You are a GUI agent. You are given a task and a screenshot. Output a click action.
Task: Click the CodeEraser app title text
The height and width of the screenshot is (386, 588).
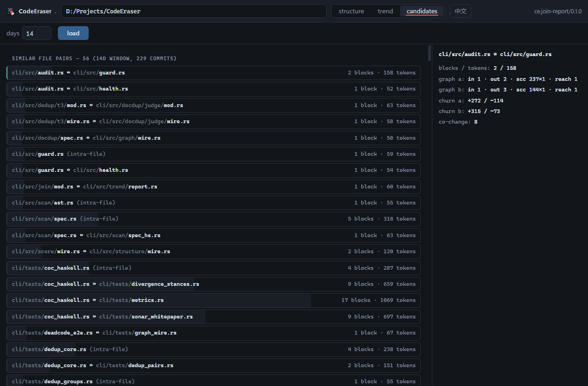(35, 11)
